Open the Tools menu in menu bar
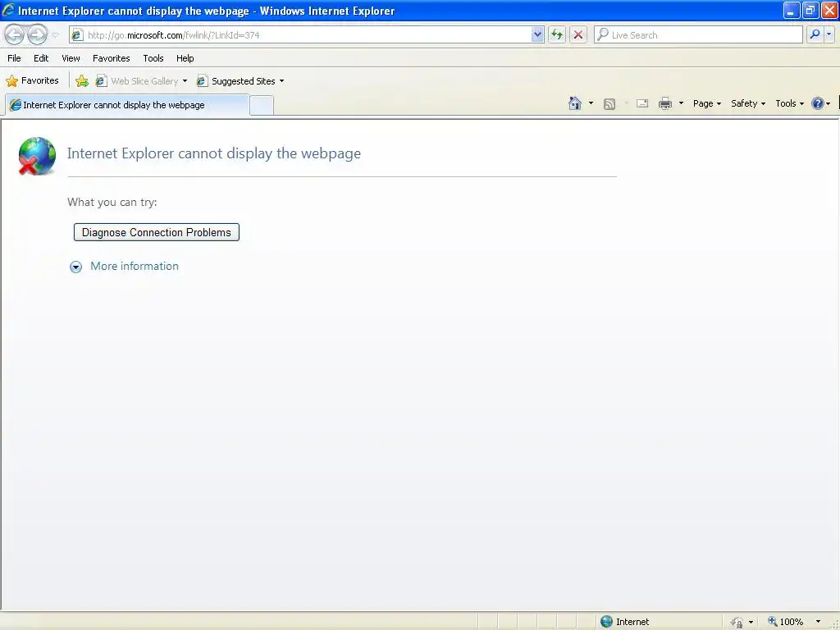The image size is (840, 630). pos(153,58)
